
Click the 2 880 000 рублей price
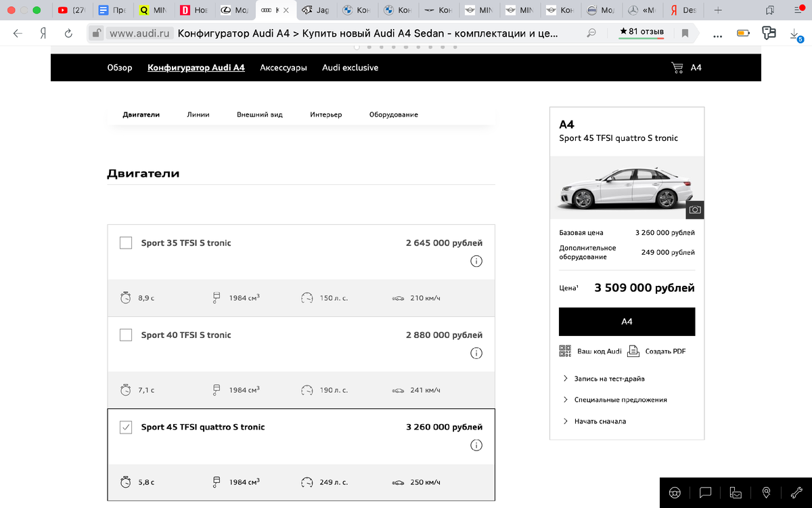pos(444,335)
